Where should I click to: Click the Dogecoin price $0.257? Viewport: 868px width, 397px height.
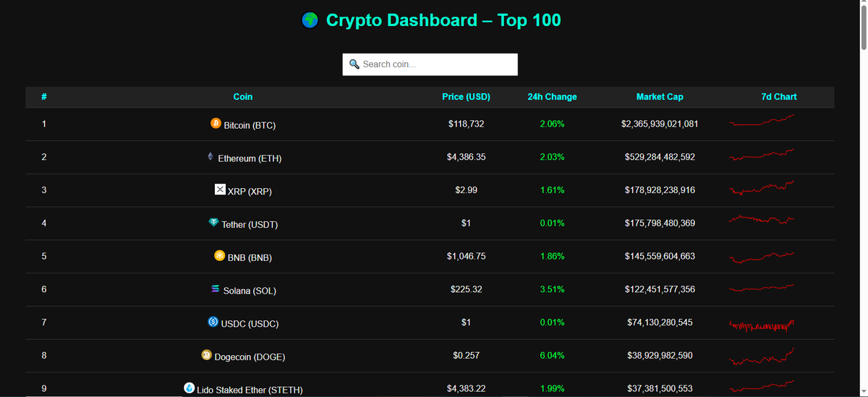(x=467, y=355)
